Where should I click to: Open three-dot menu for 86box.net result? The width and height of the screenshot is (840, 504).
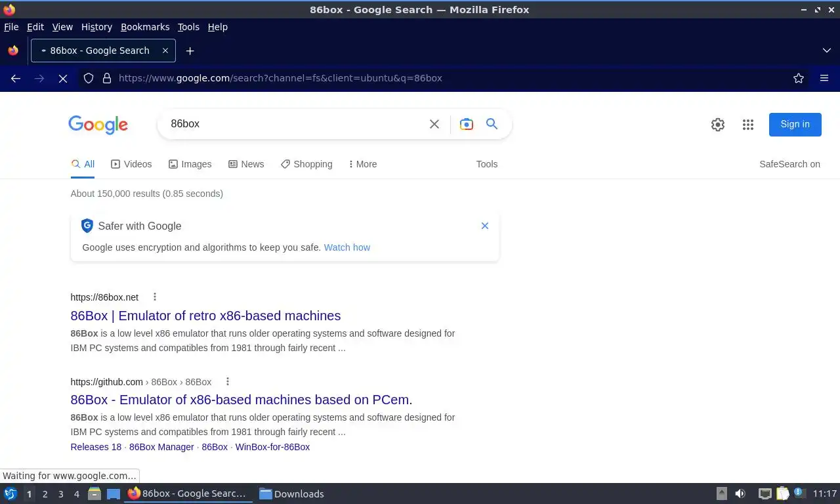(155, 297)
